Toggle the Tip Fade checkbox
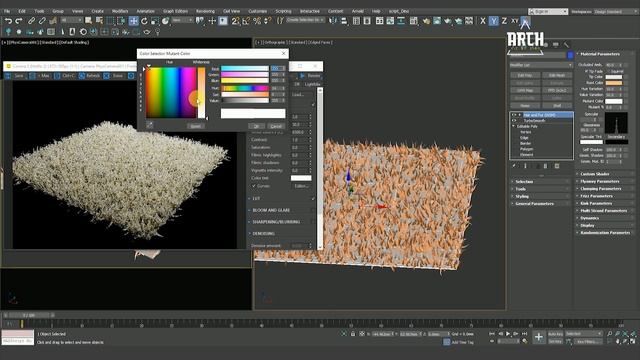 [587, 71]
